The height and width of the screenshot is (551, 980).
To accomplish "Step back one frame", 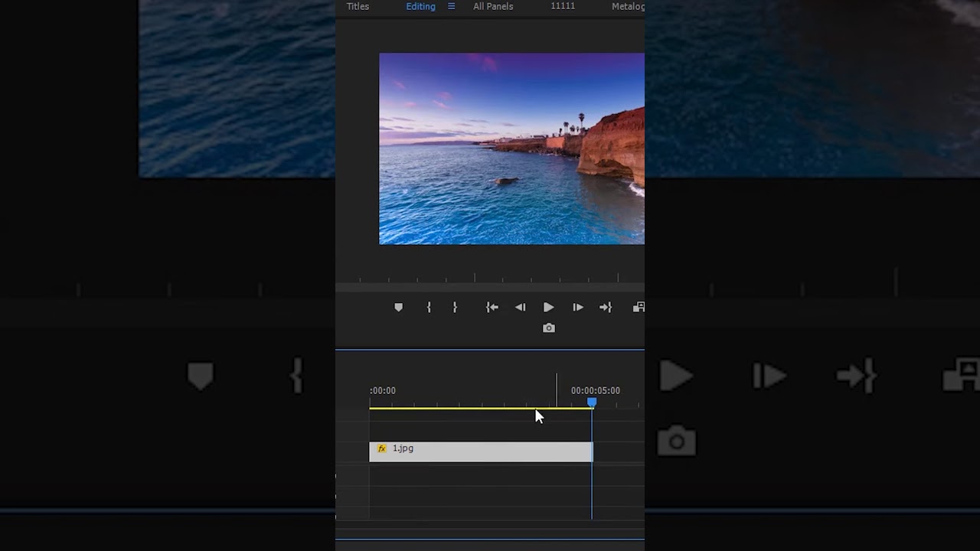I will (520, 307).
